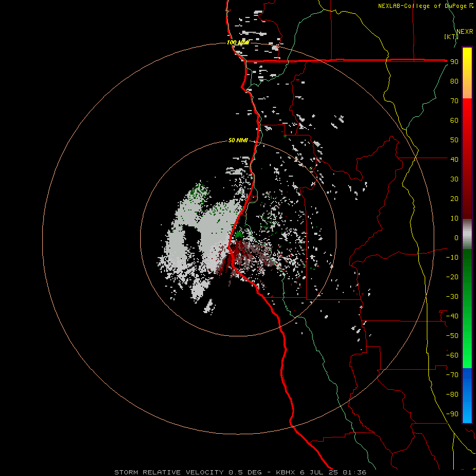Image resolution: width=476 pixels, height=476 pixels.
Task: Select the "-10" value on the velocity scale
Action: coord(452,258)
